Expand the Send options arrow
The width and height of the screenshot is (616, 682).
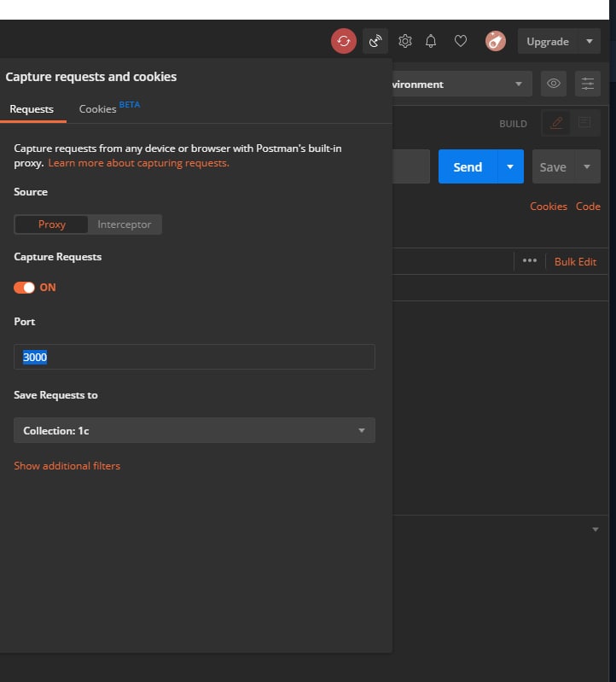(510, 167)
